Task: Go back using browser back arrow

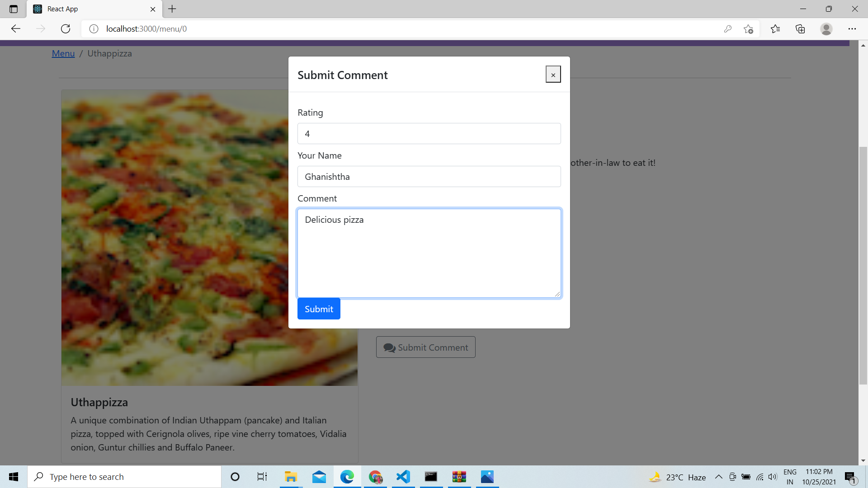Action: click(16, 29)
